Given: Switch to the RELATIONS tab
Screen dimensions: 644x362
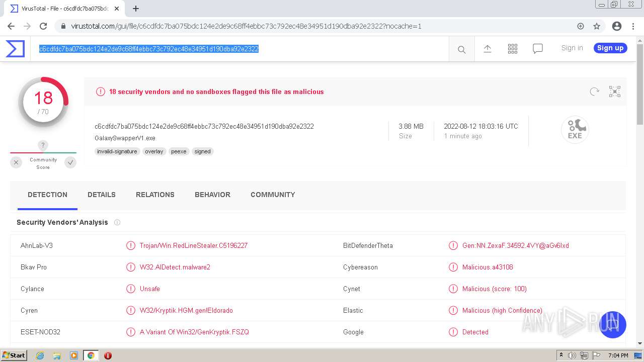Looking at the screenshot, I should [155, 195].
